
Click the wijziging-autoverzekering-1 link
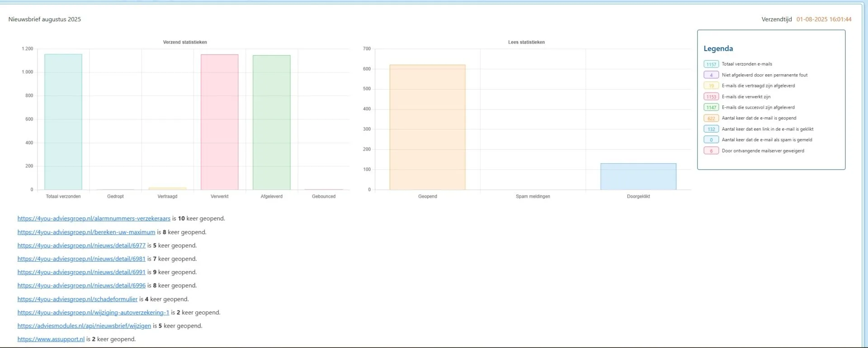tap(93, 313)
